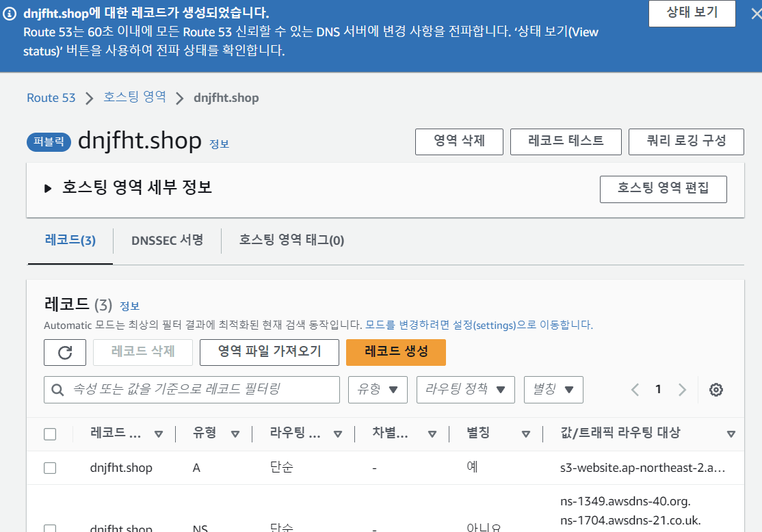The image size is (762, 532).
Task: Sort by the 레코드 name column arrow
Action: coord(159,434)
